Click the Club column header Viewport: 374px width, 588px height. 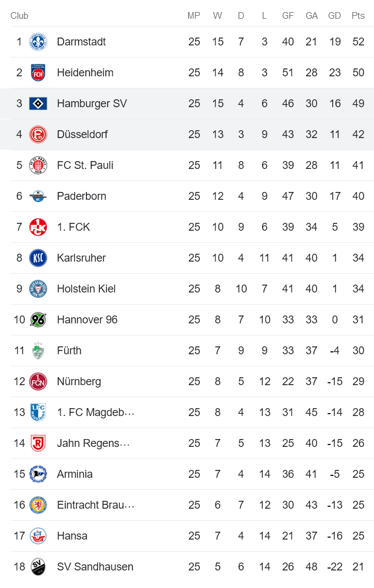19,16
